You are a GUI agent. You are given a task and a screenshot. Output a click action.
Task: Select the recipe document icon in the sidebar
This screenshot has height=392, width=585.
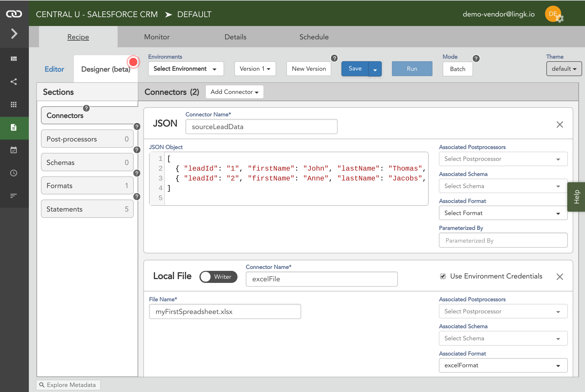click(14, 127)
